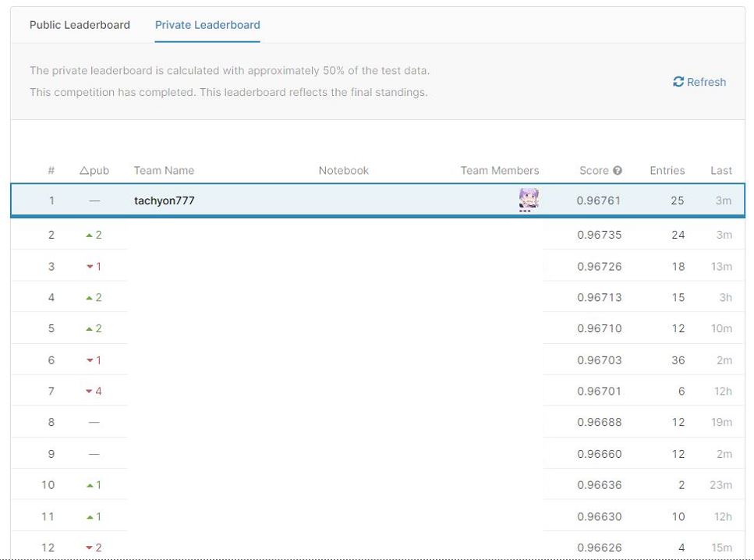The height and width of the screenshot is (560, 754).
Task: Click the '50% of the test data' notice text
Action: pyautogui.click(x=229, y=71)
